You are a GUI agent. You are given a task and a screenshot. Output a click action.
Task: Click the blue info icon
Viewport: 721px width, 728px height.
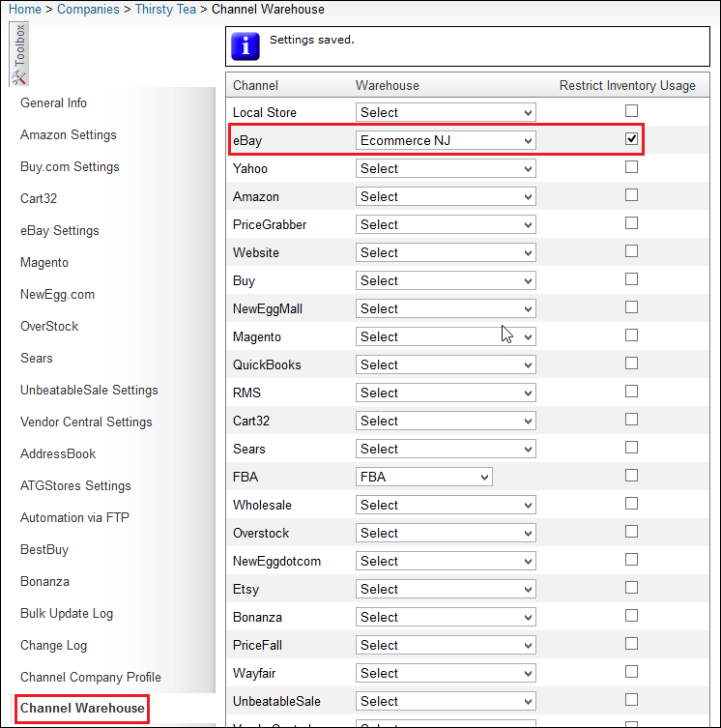[245, 46]
